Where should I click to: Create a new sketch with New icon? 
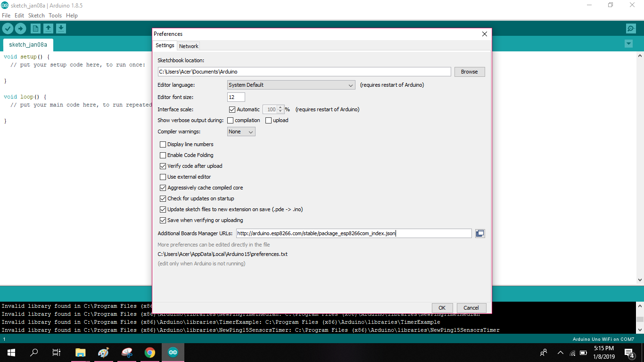(x=36, y=29)
